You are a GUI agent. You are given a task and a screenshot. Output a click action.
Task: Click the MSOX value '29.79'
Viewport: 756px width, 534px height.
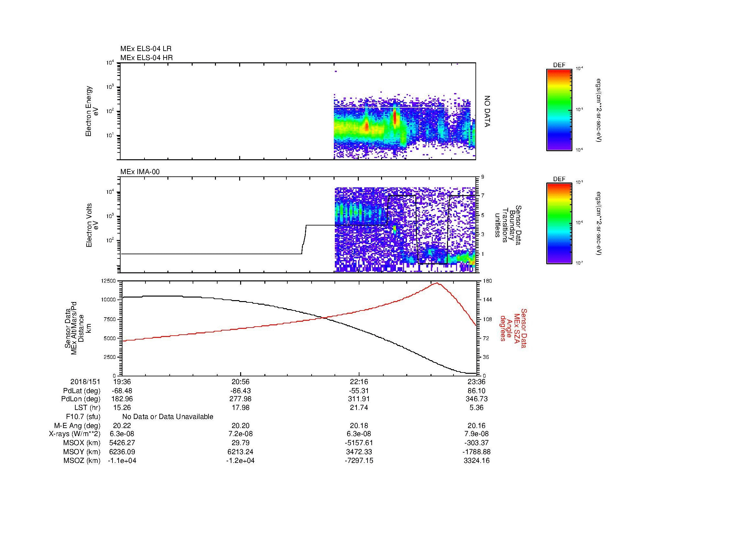pos(241,443)
